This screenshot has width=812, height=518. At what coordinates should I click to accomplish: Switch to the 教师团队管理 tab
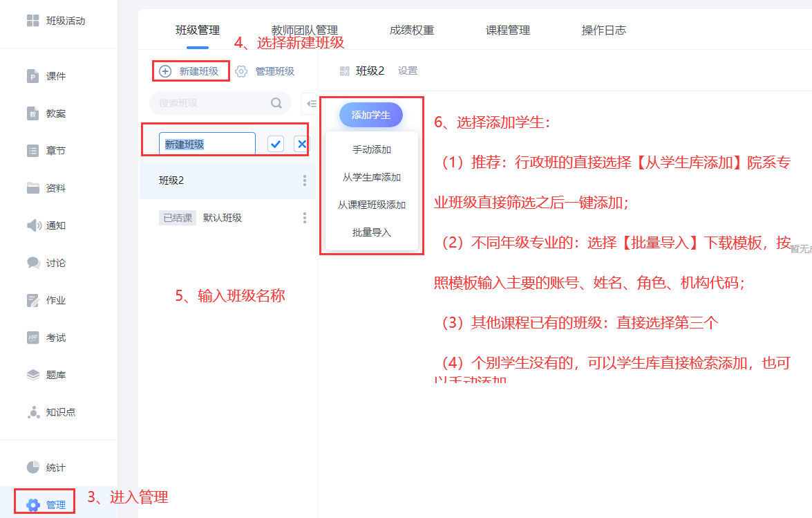point(305,30)
